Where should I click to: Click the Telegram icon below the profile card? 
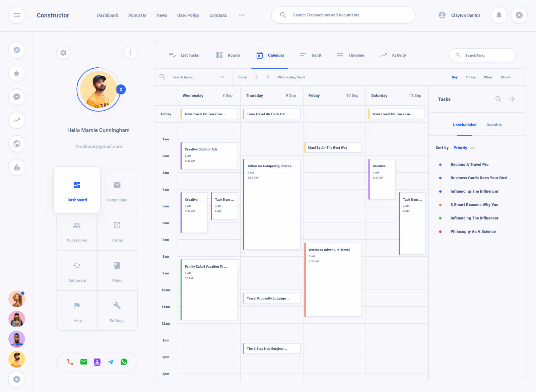(x=111, y=362)
